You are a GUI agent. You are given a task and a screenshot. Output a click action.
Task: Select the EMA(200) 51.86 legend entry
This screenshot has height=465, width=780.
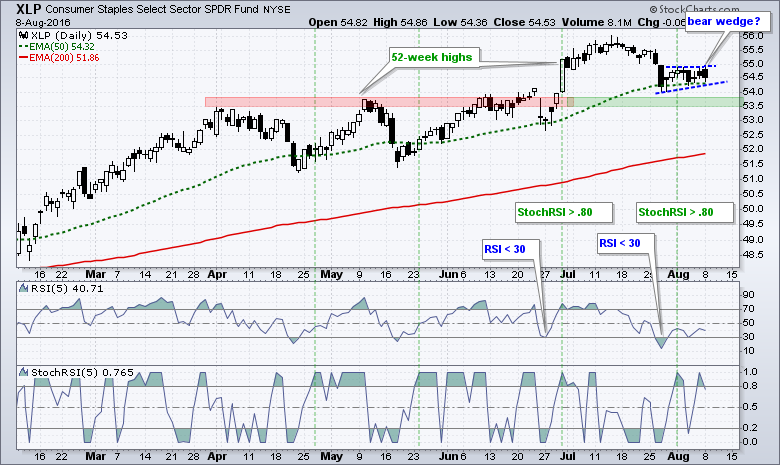pyautogui.click(x=59, y=57)
